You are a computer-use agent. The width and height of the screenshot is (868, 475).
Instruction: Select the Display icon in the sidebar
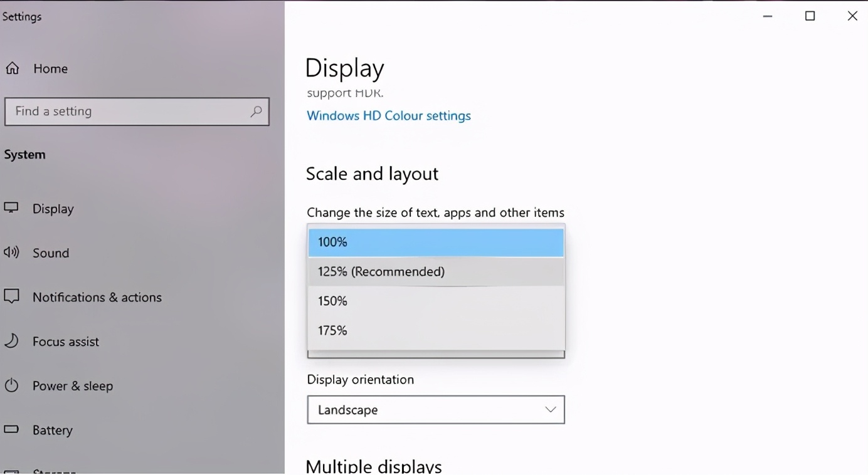point(11,209)
